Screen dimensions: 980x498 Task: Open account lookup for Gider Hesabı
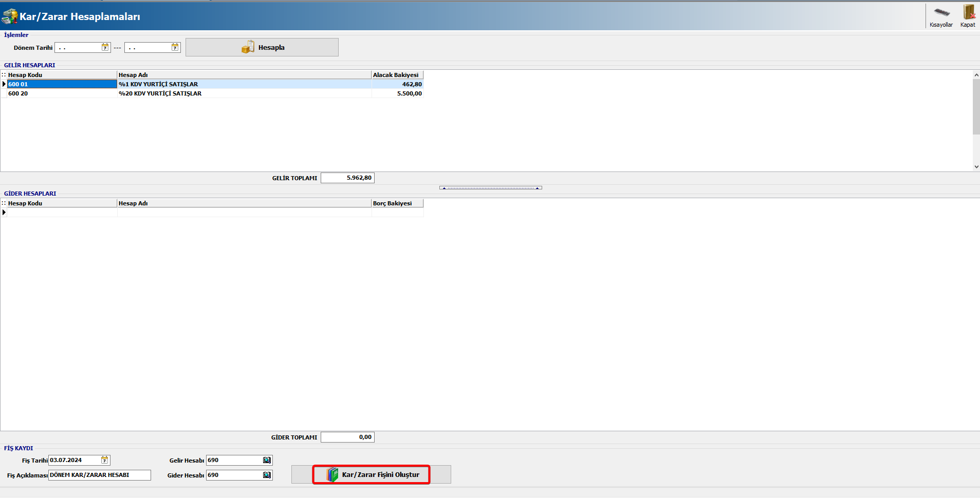click(x=267, y=475)
